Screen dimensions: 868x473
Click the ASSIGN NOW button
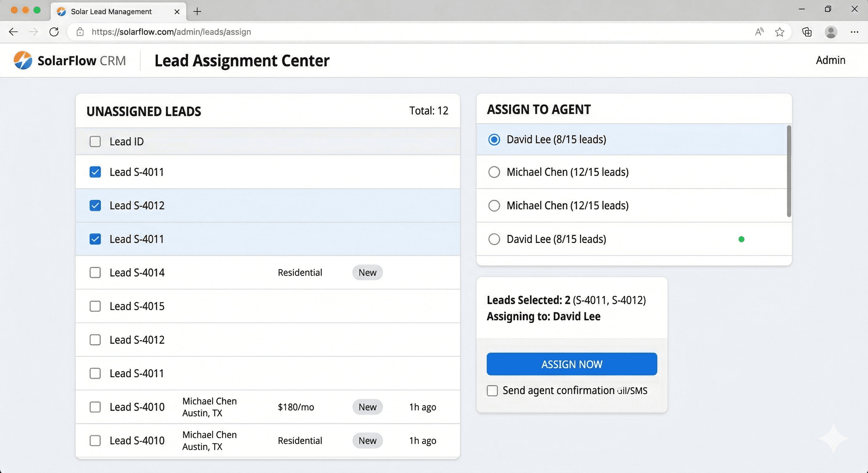point(571,364)
